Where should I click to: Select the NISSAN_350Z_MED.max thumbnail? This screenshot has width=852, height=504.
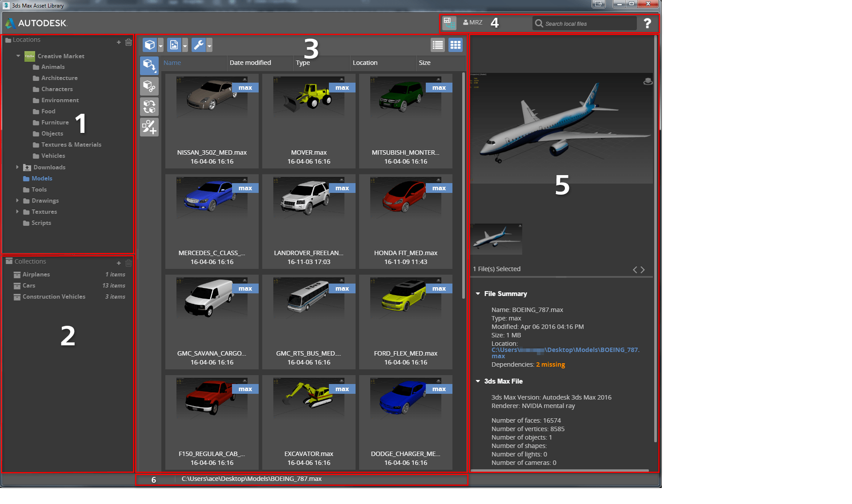point(212,120)
